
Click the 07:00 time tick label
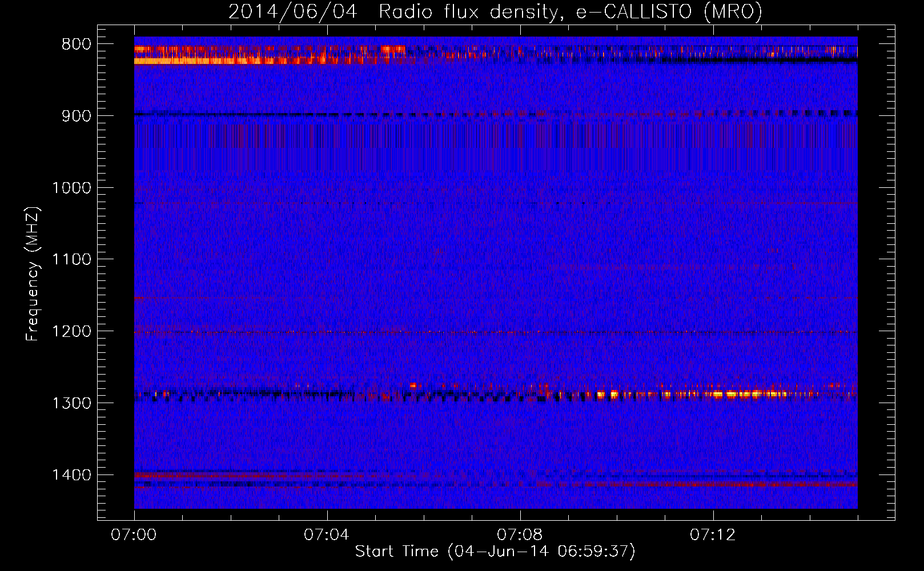coord(134,535)
